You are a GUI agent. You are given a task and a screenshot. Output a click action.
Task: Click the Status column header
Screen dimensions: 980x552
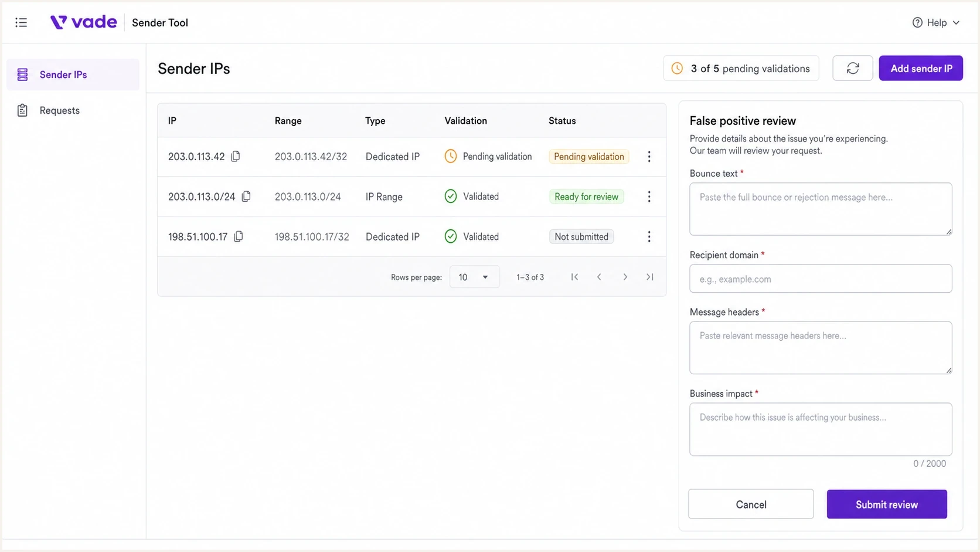click(x=562, y=121)
